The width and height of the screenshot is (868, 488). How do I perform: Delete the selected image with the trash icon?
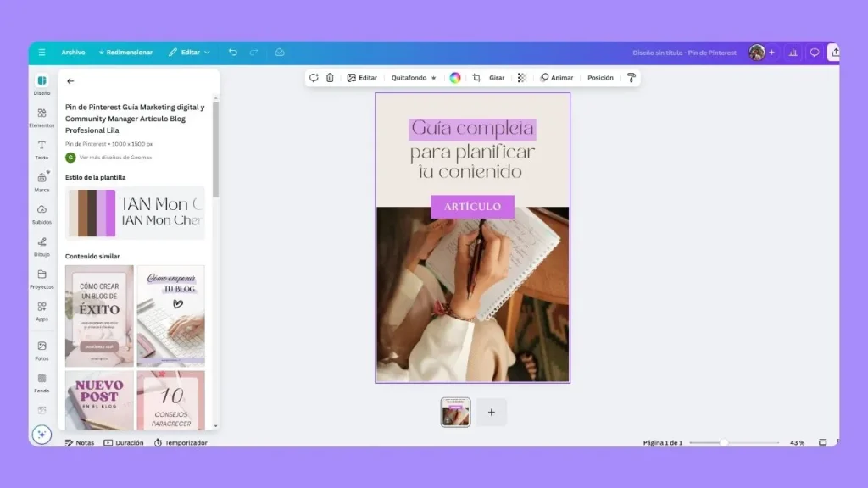coord(331,77)
